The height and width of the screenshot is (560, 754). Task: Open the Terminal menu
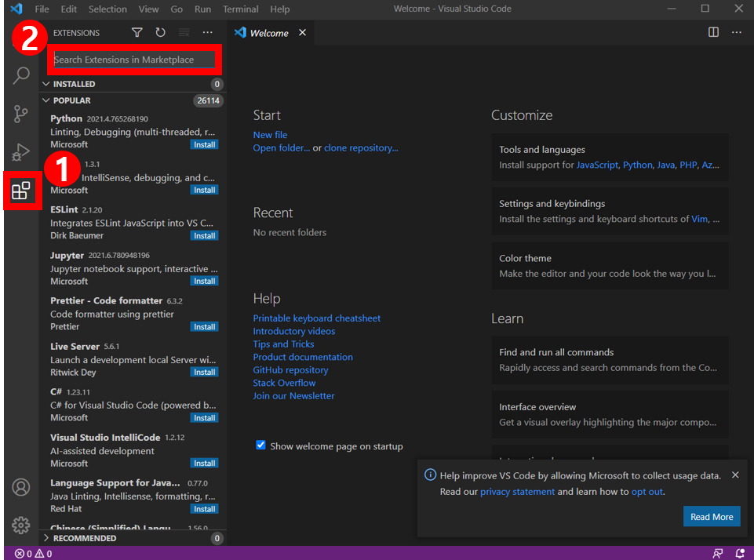pos(240,9)
